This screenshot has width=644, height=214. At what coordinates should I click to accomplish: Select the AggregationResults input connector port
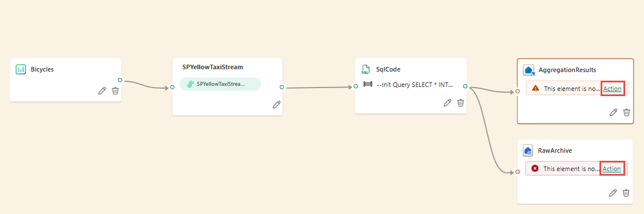[x=517, y=92]
